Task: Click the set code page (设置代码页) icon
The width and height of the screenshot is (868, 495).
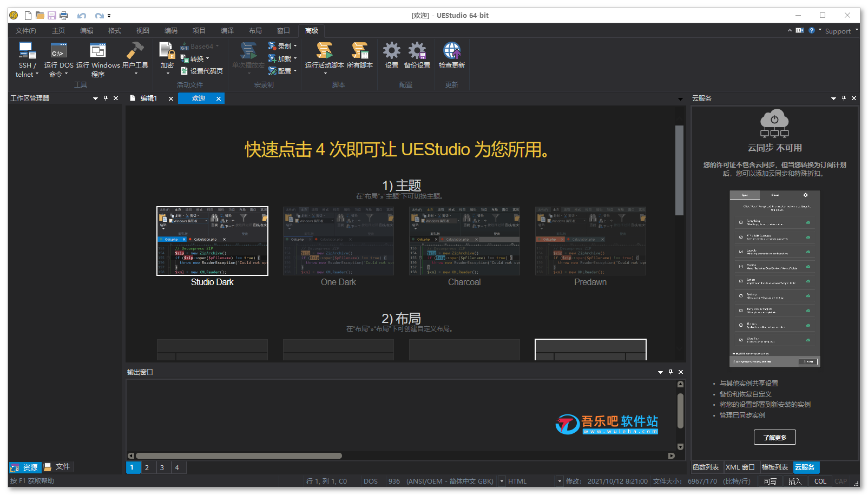Action: coord(184,71)
